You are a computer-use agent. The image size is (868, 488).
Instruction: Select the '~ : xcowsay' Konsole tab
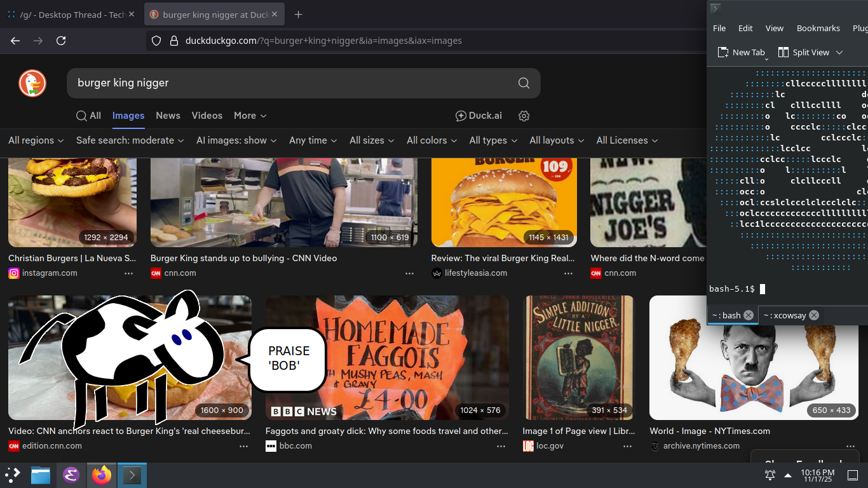tap(791, 315)
